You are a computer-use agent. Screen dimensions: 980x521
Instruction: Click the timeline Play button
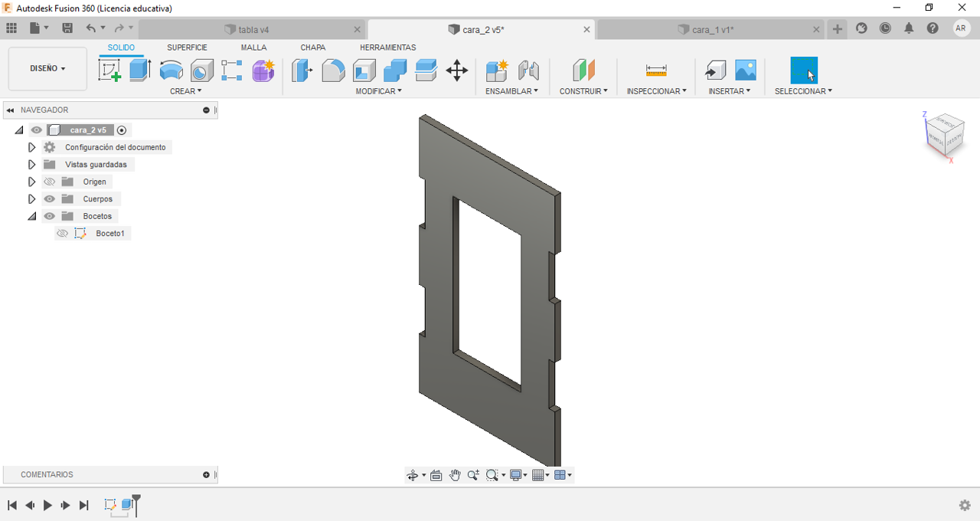[x=47, y=505]
